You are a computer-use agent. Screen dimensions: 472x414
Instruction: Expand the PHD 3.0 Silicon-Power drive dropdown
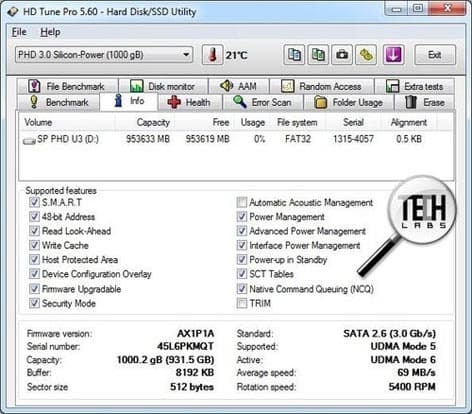[104, 55]
